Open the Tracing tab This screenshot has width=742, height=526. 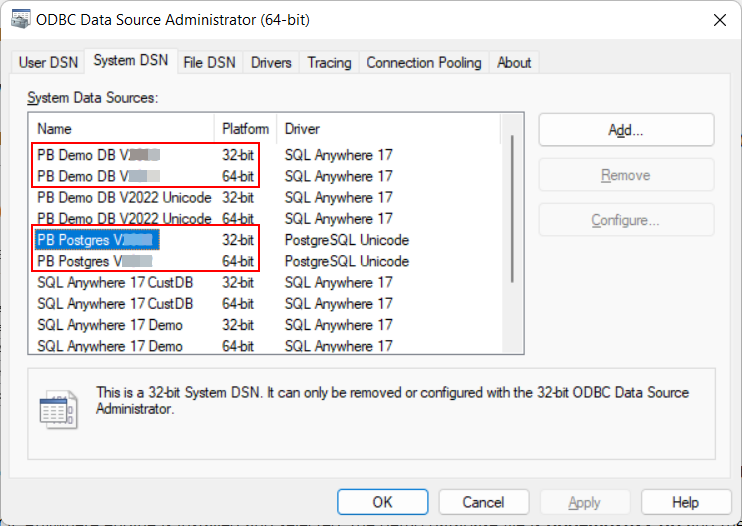[x=329, y=62]
